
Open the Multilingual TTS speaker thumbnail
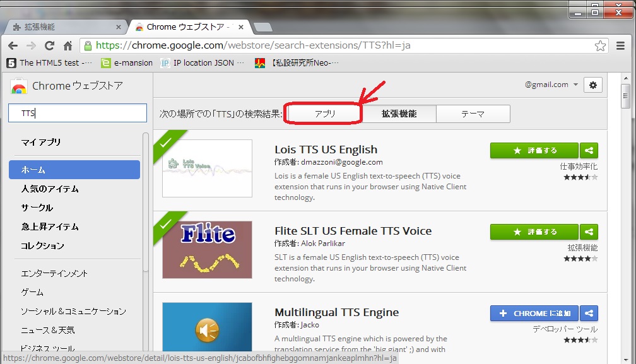(207, 327)
